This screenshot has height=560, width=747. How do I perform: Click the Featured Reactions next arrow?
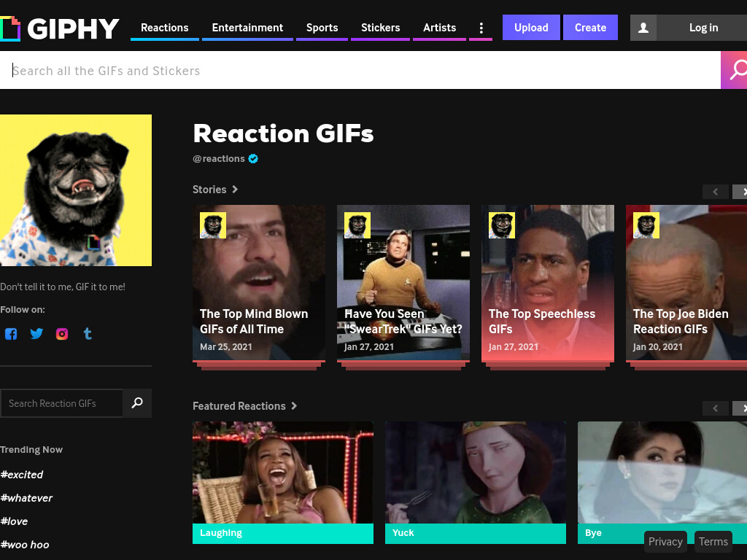tap(741, 408)
